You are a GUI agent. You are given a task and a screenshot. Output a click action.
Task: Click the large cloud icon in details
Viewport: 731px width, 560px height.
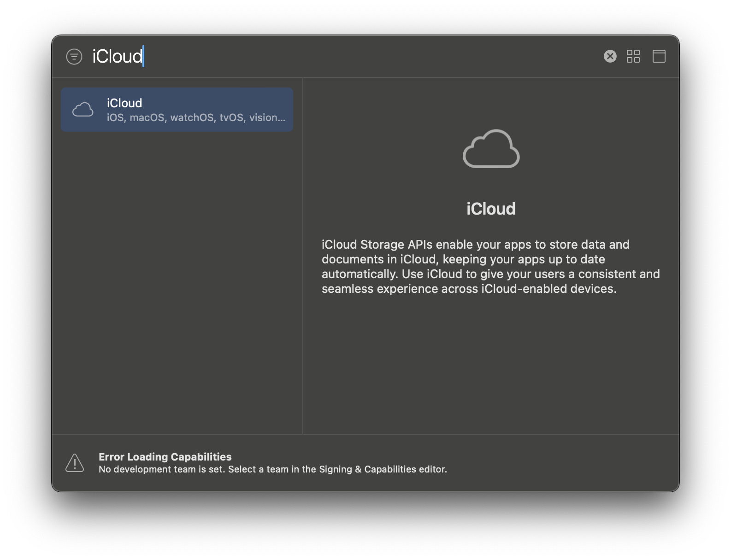pyautogui.click(x=491, y=149)
